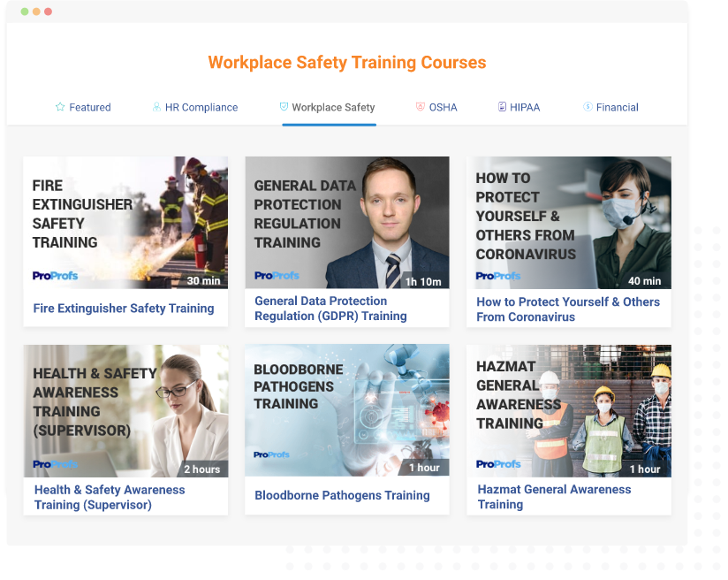728x580 pixels.
Task: Switch to the HR Compliance tab
Action: (196, 106)
